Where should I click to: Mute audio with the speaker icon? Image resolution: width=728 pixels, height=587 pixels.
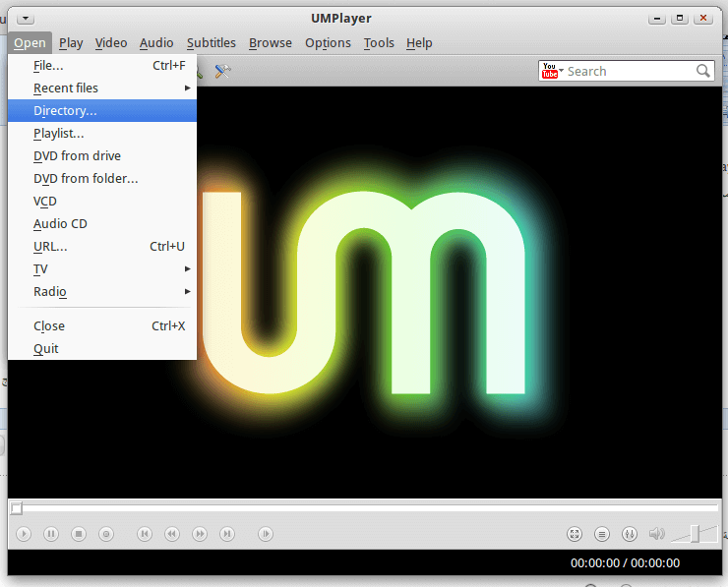(x=656, y=534)
